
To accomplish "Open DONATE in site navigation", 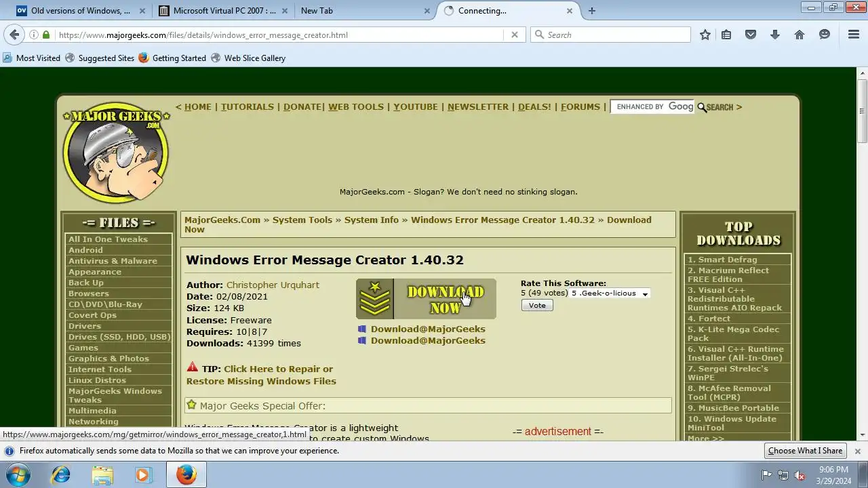I will tap(302, 106).
